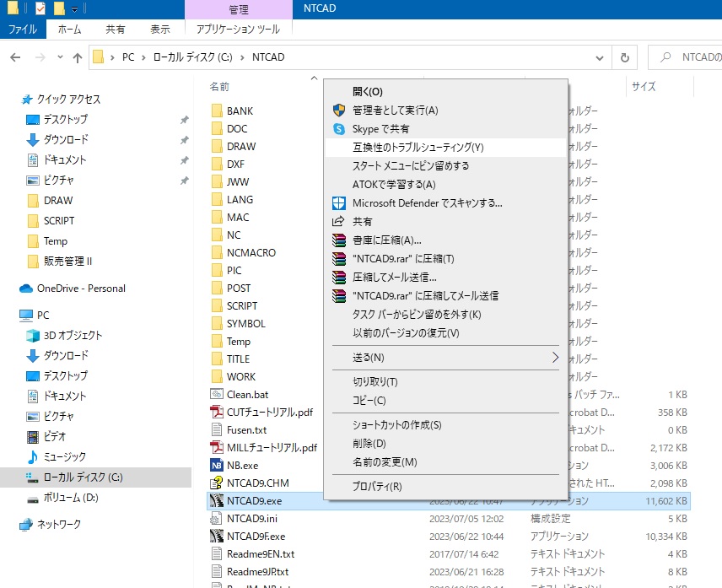Open customize Quick Access Toolbar dropdown
The width and height of the screenshot is (722, 588).
(x=74, y=8)
